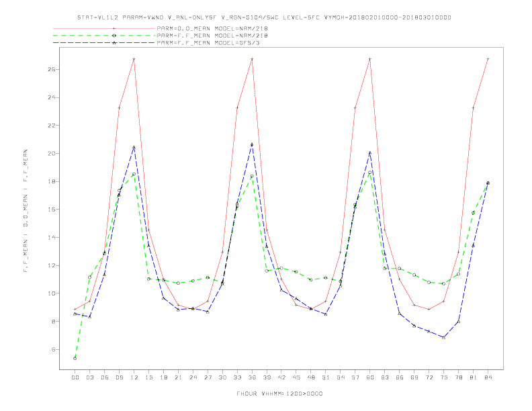Screen dimensions: 532x411
Task: Click y-axis tick label 22
Action: 52,126
